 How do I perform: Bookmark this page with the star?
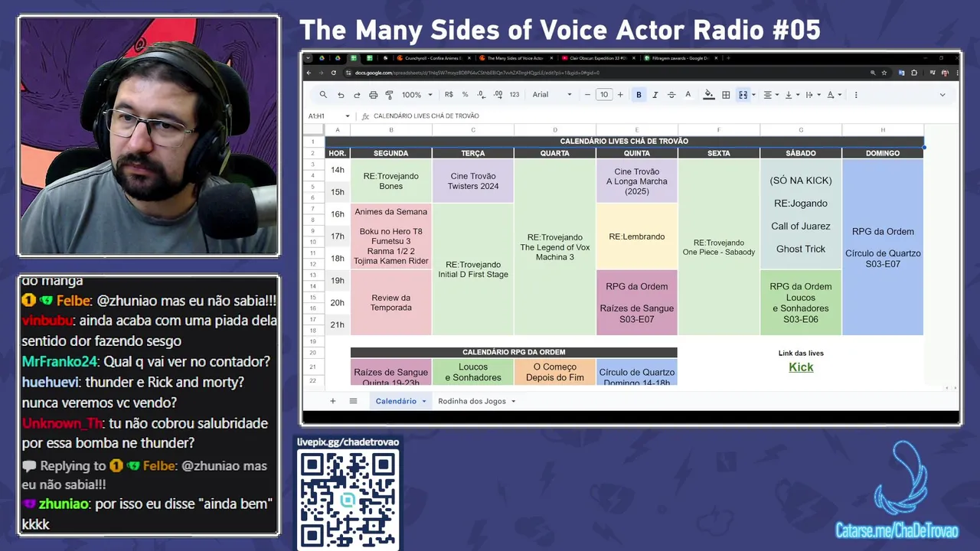[884, 73]
